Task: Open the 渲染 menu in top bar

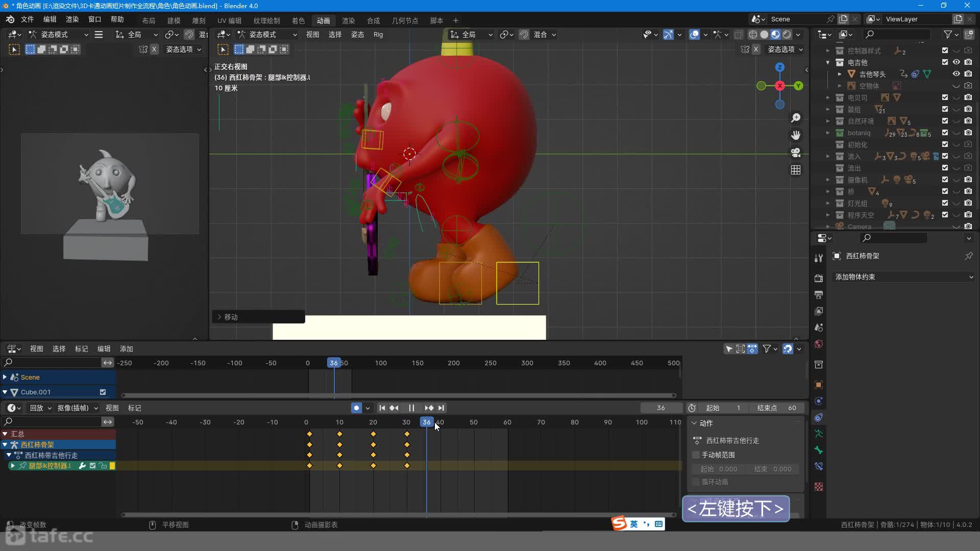Action: 72,19
